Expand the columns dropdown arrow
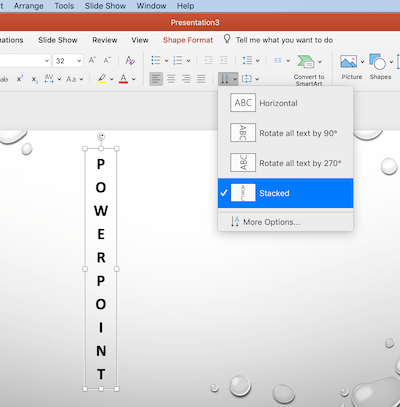The image size is (400, 407). [x=288, y=61]
